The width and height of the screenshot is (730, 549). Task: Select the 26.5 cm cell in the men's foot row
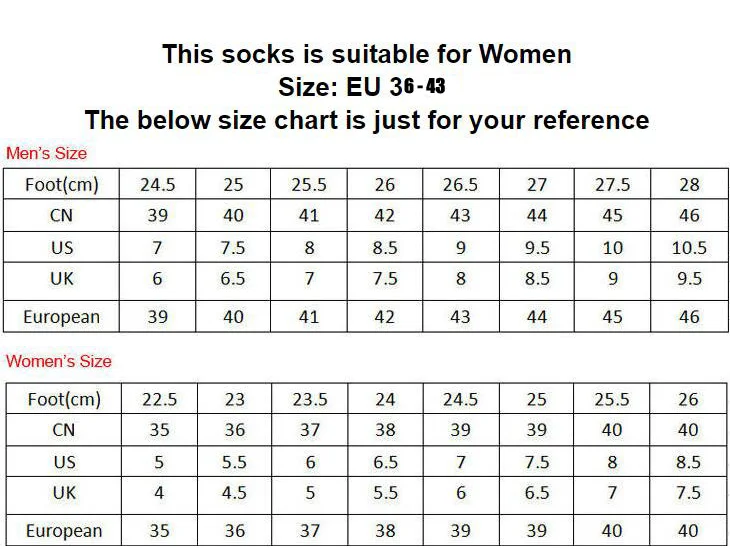point(460,185)
